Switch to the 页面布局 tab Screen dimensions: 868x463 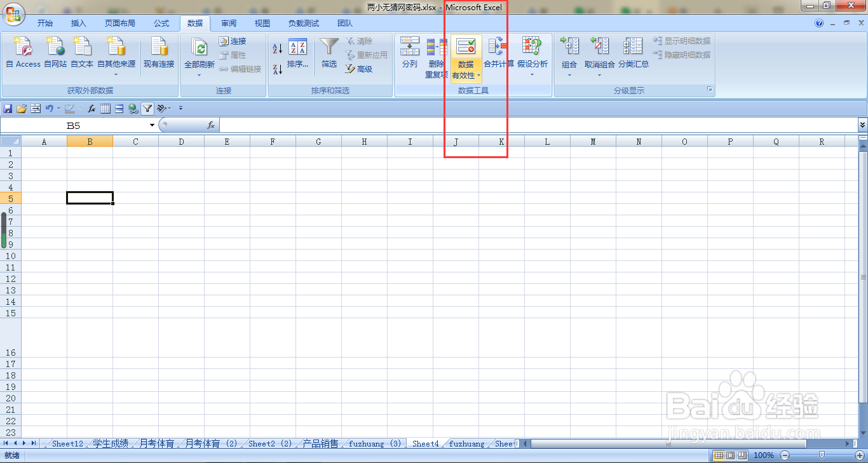(120, 23)
